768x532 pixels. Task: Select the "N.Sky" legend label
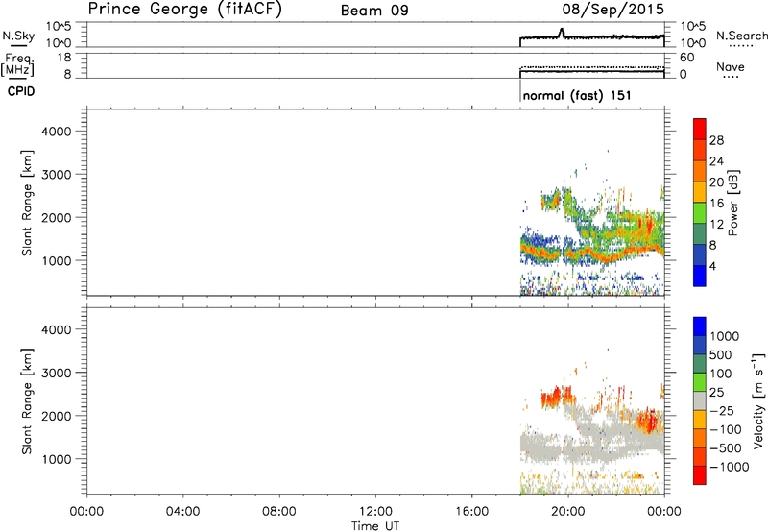(x=18, y=36)
